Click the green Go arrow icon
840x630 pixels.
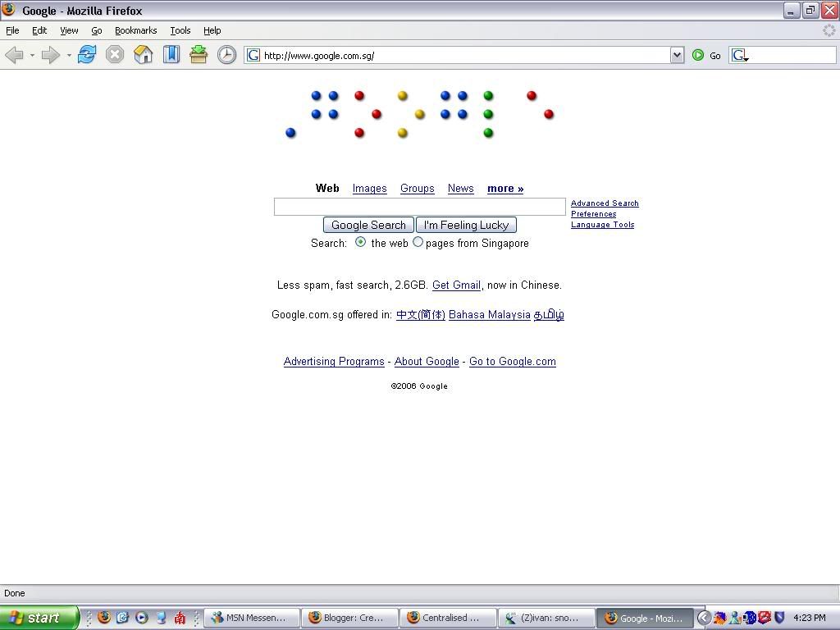tap(697, 55)
